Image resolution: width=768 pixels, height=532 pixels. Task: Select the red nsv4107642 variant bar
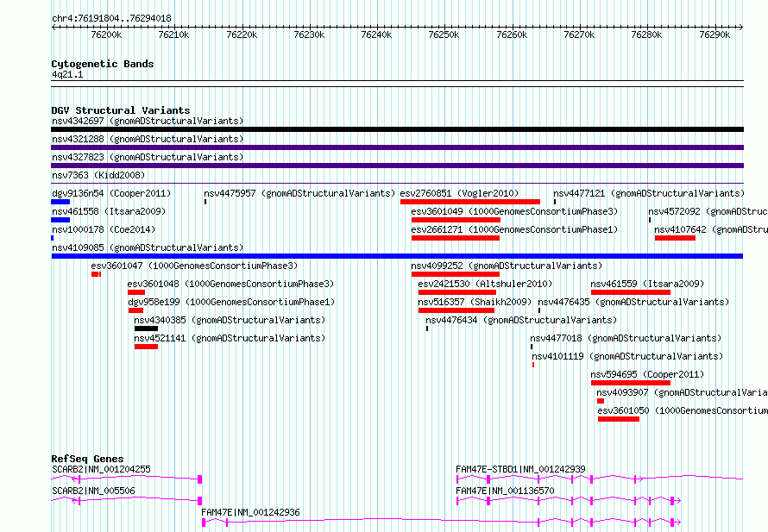[675, 238]
